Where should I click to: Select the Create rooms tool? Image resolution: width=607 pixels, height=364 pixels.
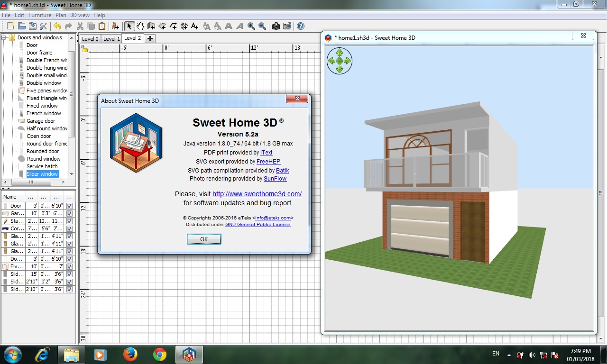click(162, 27)
